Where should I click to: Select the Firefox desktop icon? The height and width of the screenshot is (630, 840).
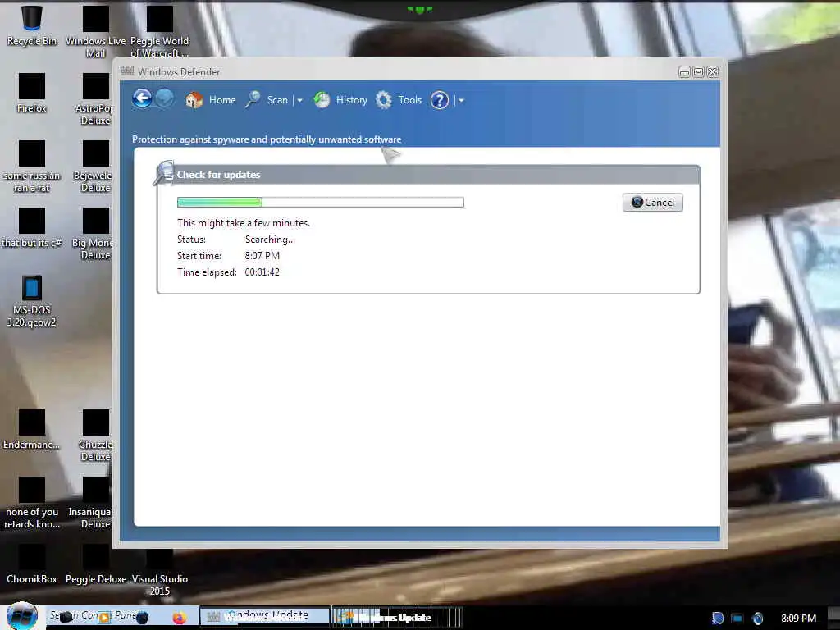[32, 93]
